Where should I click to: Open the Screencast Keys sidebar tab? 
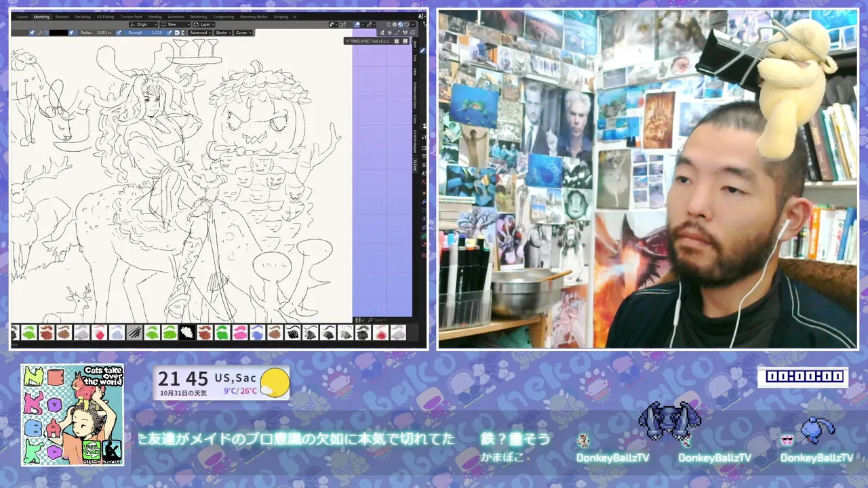414,96
